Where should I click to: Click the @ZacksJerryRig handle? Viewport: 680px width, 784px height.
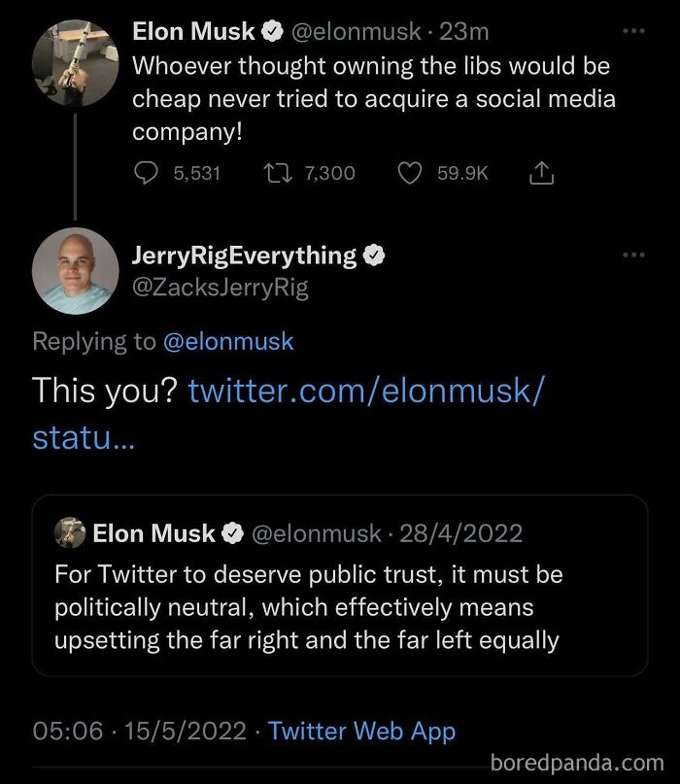point(218,288)
